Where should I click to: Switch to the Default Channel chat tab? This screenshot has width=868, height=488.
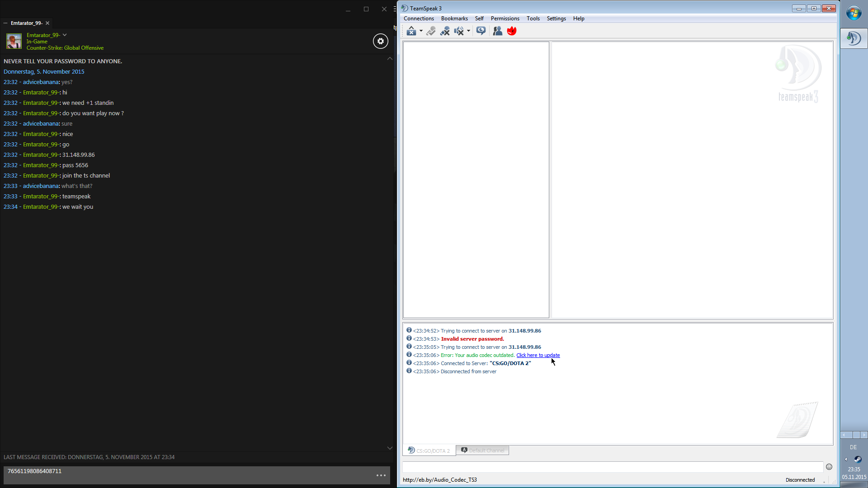482,450
